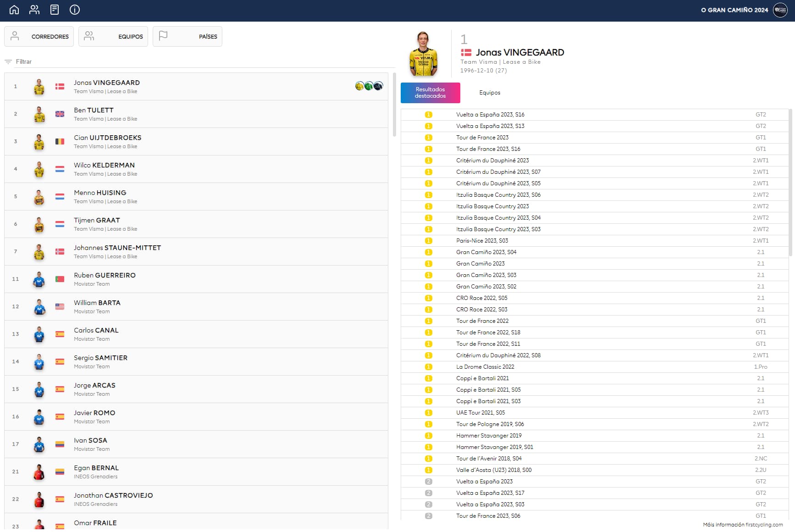Viewport: 795px width, 532px height.
Task: Click the yellow jersey badge on Vingegaard row
Action: [x=359, y=86]
